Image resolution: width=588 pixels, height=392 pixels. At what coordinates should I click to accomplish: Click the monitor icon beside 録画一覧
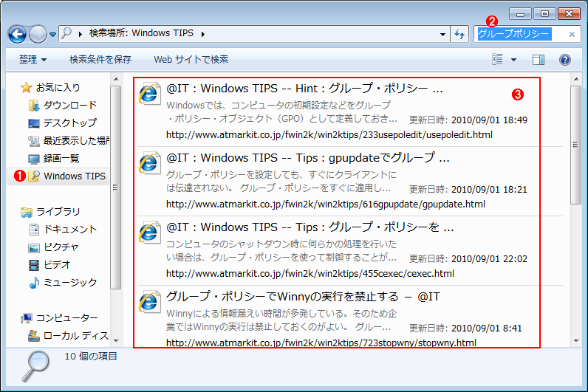click(x=34, y=159)
